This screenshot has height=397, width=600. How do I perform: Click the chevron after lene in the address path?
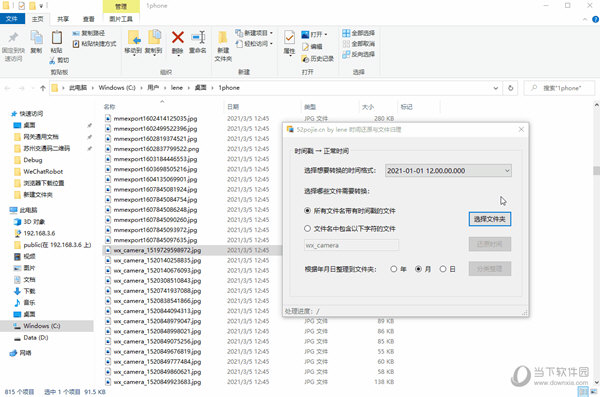[189, 88]
